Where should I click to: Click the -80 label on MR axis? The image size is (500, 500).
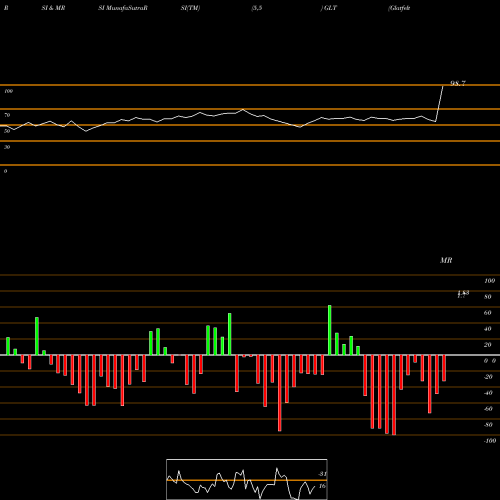pos(488,425)
